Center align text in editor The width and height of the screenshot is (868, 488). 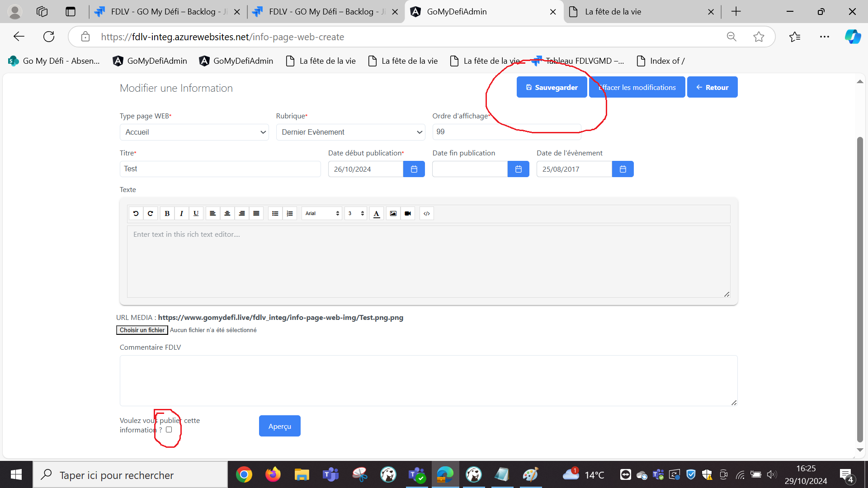(x=227, y=213)
